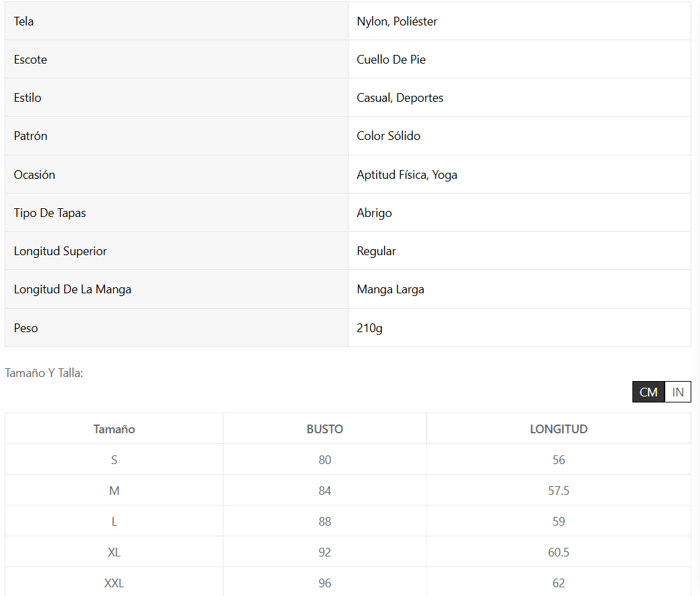
Task: Click the BUSTO column header
Action: coord(325,429)
